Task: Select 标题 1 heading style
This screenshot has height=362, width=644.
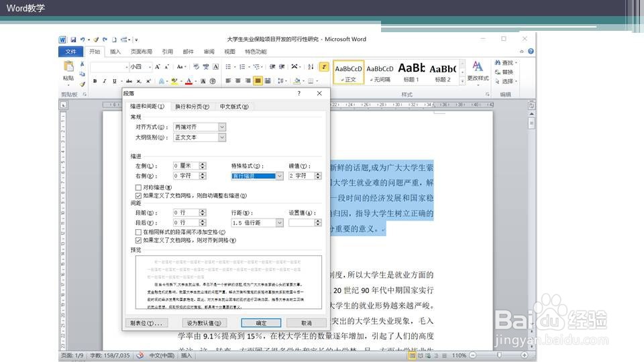Action: 411,72
